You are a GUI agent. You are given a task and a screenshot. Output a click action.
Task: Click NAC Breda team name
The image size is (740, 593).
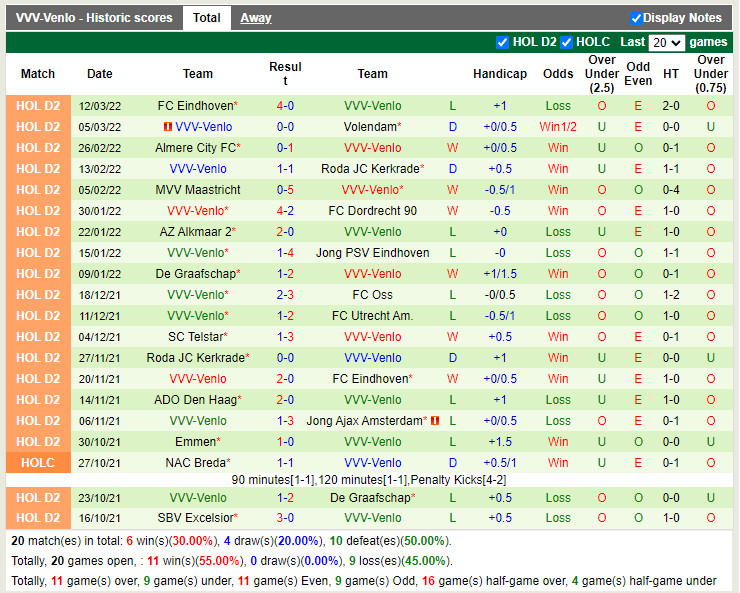coord(195,463)
